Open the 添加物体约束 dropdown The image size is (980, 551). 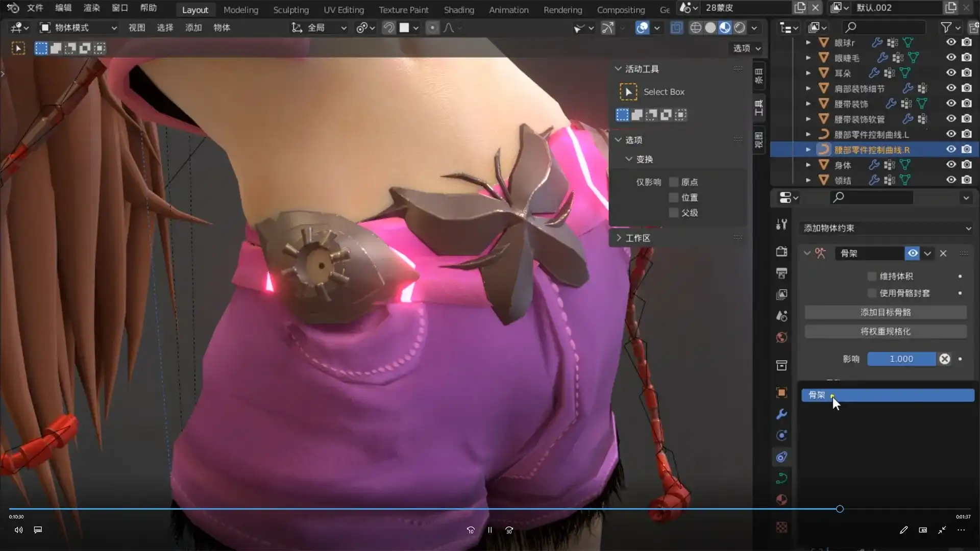click(887, 228)
